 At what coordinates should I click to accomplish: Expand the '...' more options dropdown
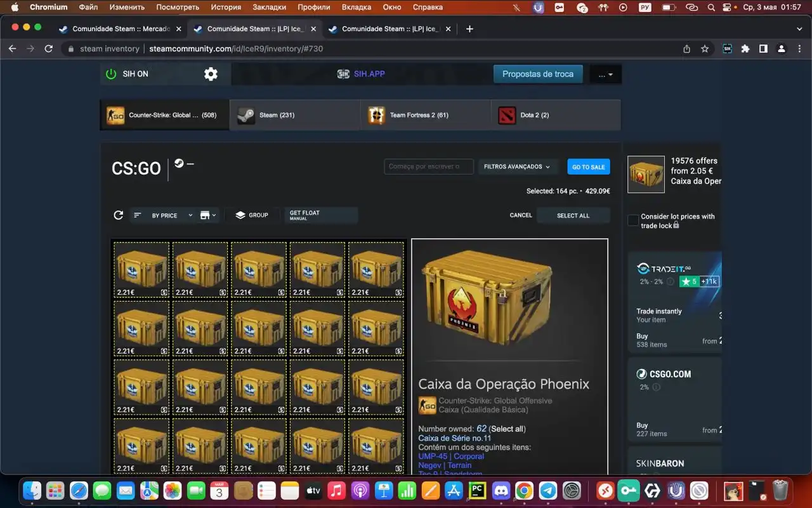point(605,74)
